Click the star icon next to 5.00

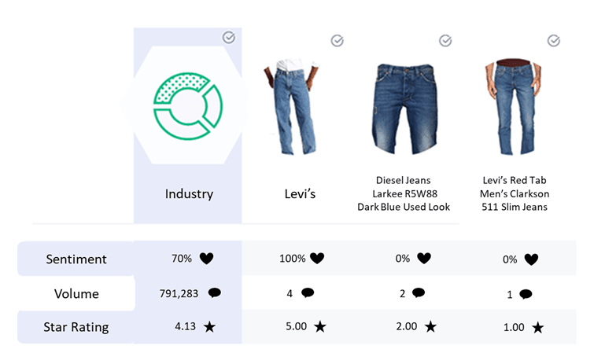[x=320, y=326]
